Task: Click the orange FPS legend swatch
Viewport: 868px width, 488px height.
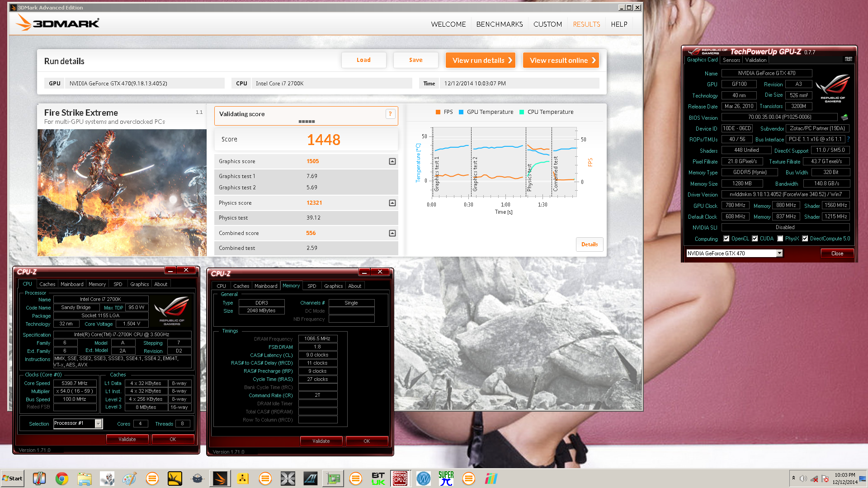Action: [x=438, y=112]
